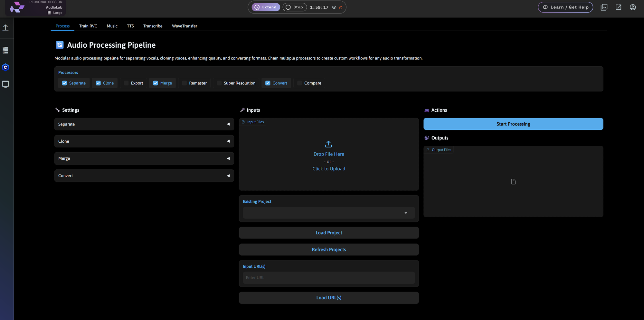
Task: Open the server list icon in the sidebar
Action: (5, 50)
